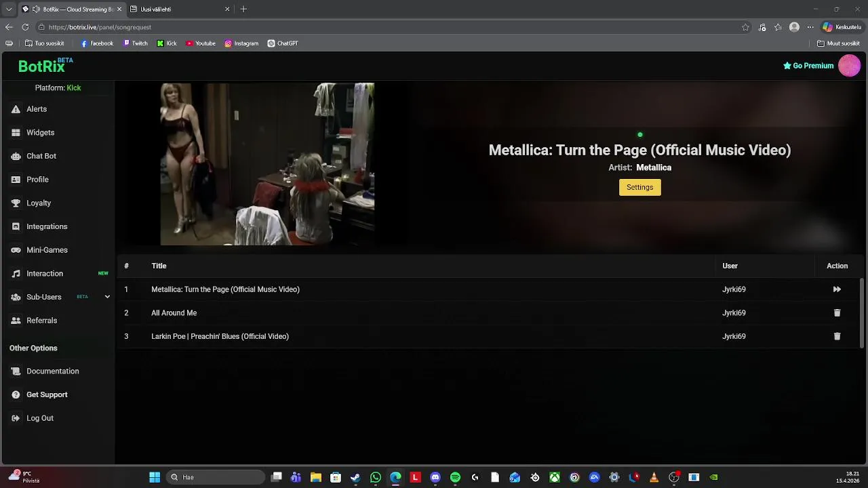This screenshot has width=868, height=488.
Task: Open Steam from the taskbar
Action: [x=355, y=477]
